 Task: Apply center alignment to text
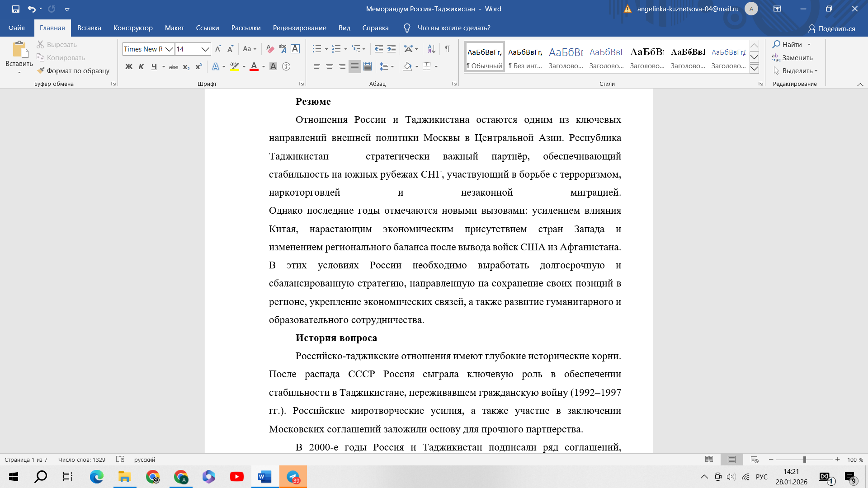pos(330,67)
